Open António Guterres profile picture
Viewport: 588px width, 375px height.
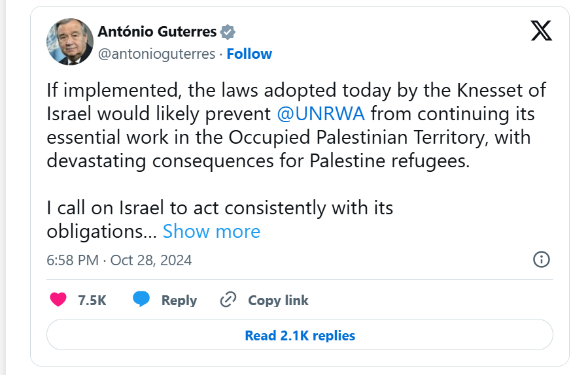click(70, 42)
